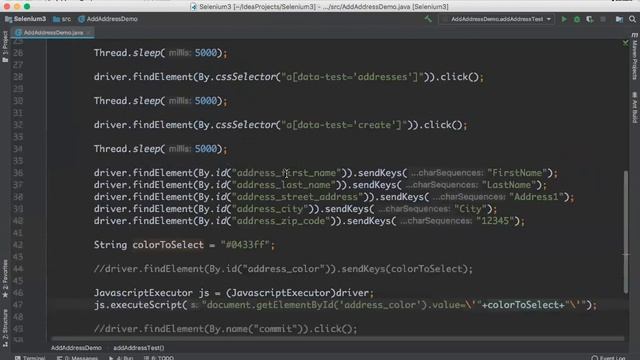The height and width of the screenshot is (360, 640).
Task: Click the AddAddressDemo breadcrumb below the editor
Action: coord(76,348)
